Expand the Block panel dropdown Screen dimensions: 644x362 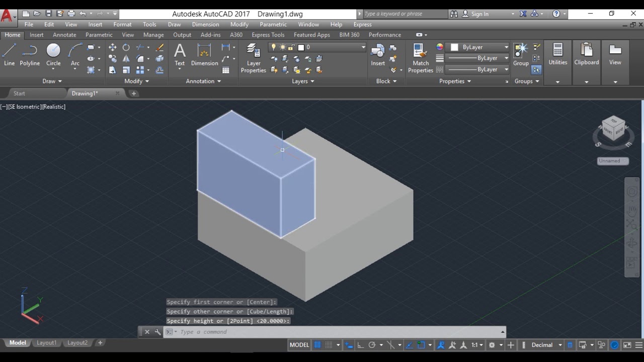[386, 81]
